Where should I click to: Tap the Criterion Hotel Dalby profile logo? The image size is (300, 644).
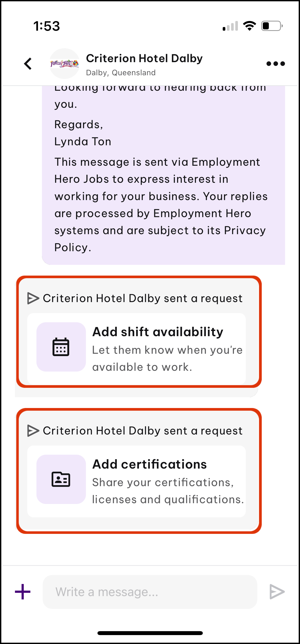pos(64,64)
